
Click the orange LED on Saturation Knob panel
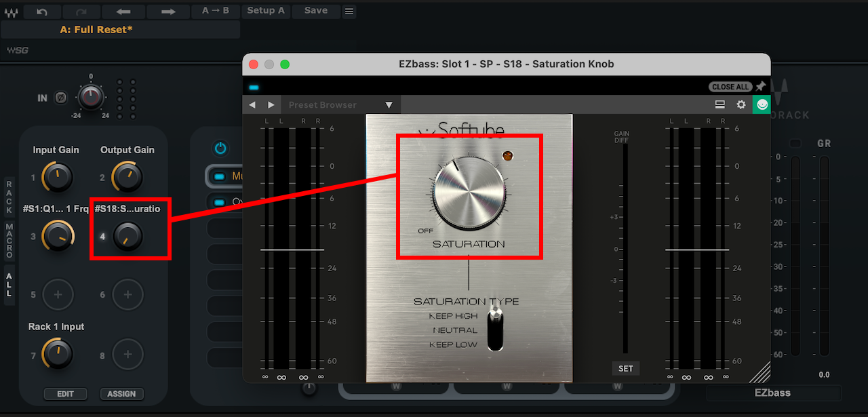[507, 156]
